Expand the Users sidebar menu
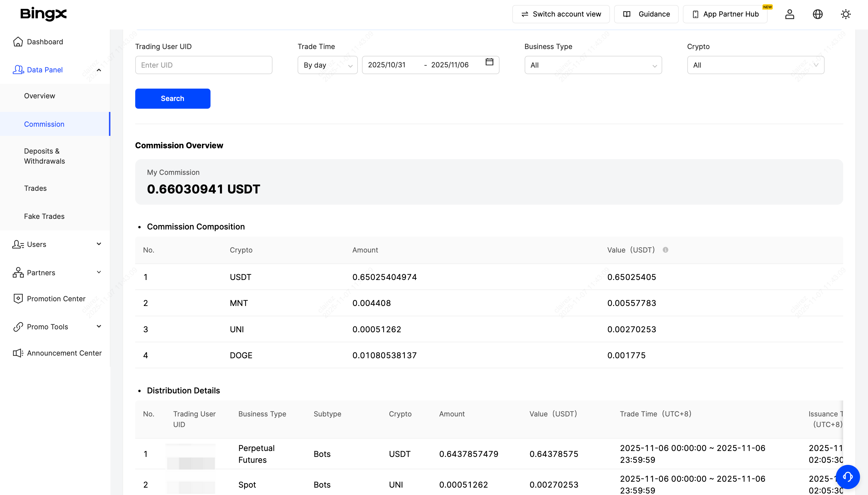The height and width of the screenshot is (495, 868). click(99, 244)
